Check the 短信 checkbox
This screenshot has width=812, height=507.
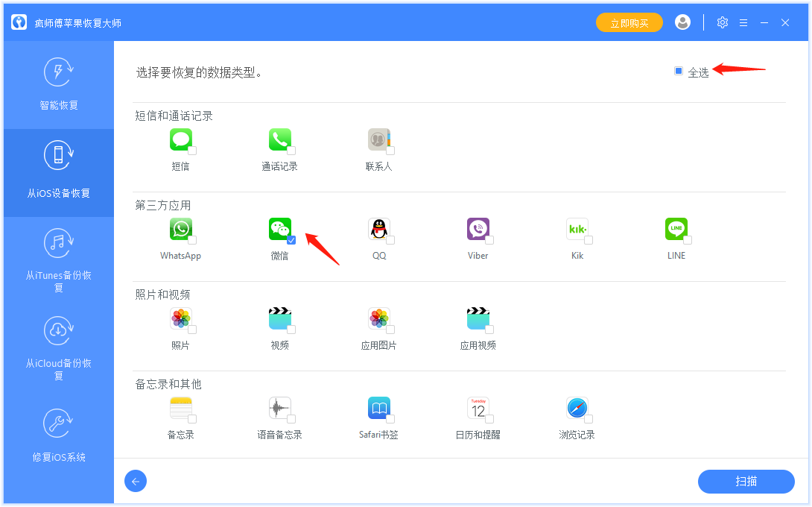pos(192,151)
